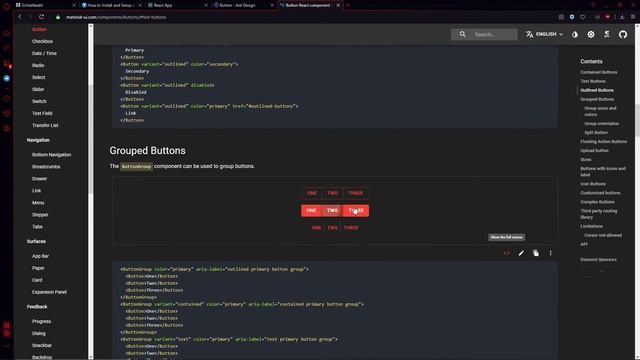
Task: Open App Bar in left navigation
Action: (x=40, y=256)
